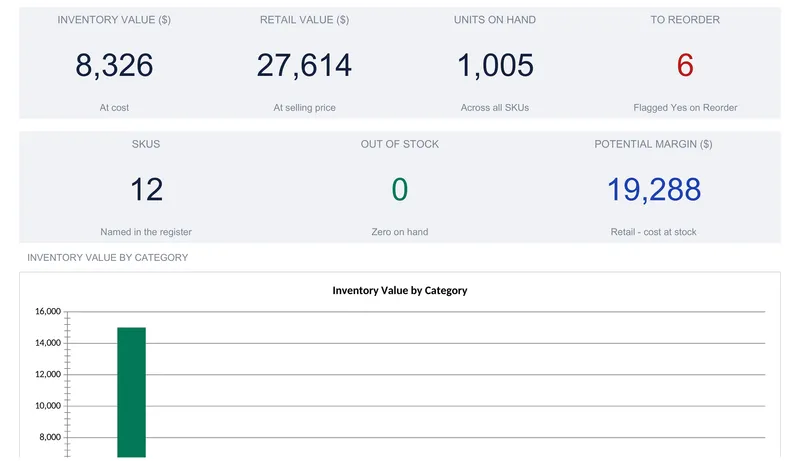This screenshot has width=800, height=461.
Task: Click the SKU count 12
Action: (146, 189)
